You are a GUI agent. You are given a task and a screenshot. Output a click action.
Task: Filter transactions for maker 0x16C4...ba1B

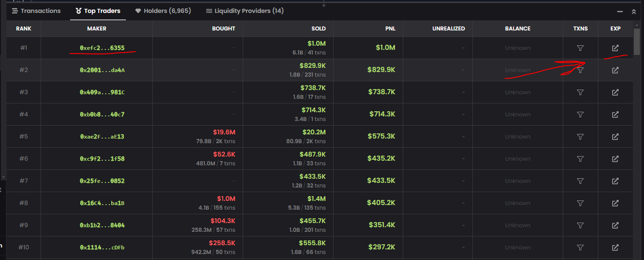(580, 203)
